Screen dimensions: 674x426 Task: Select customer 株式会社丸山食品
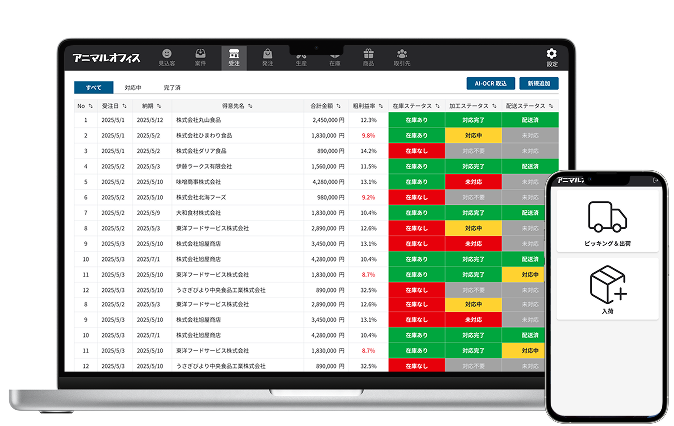(x=199, y=120)
